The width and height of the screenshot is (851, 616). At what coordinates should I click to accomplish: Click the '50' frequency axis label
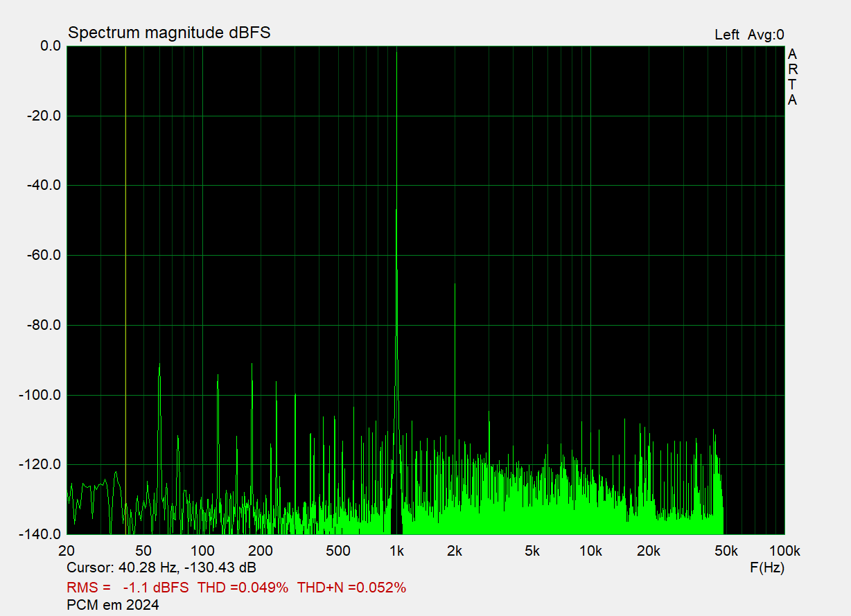tap(143, 552)
